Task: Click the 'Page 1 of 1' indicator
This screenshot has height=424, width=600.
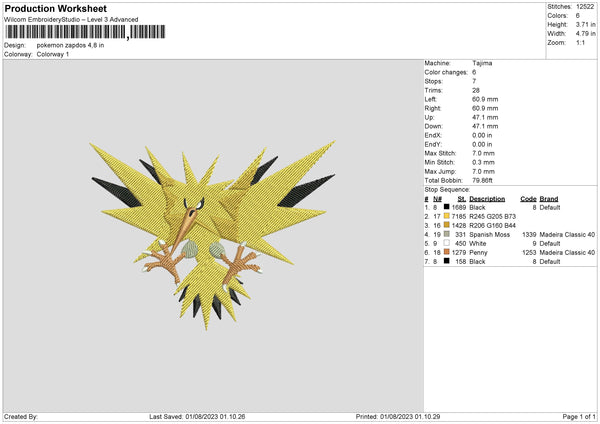Action: (579, 417)
